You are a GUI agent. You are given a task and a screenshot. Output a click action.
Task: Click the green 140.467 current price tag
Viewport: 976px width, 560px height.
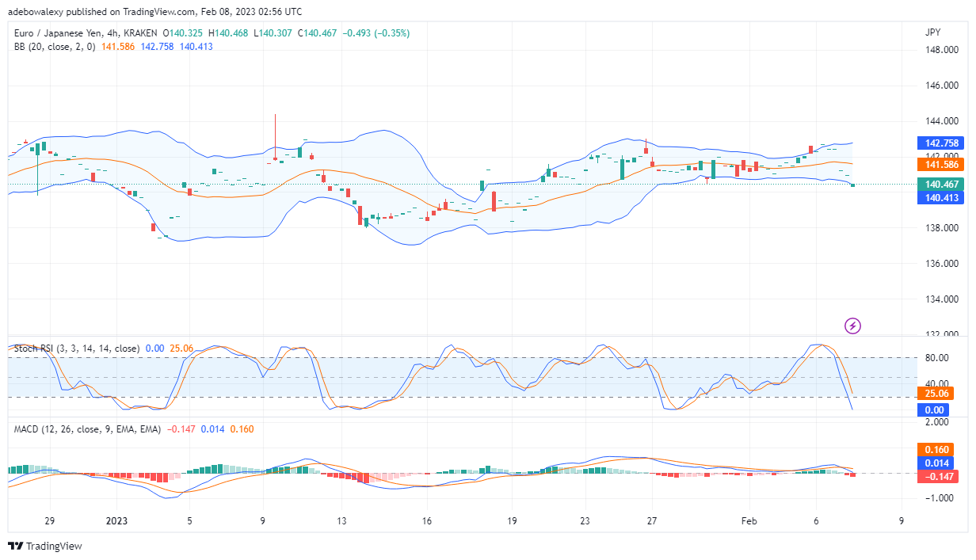(x=942, y=185)
